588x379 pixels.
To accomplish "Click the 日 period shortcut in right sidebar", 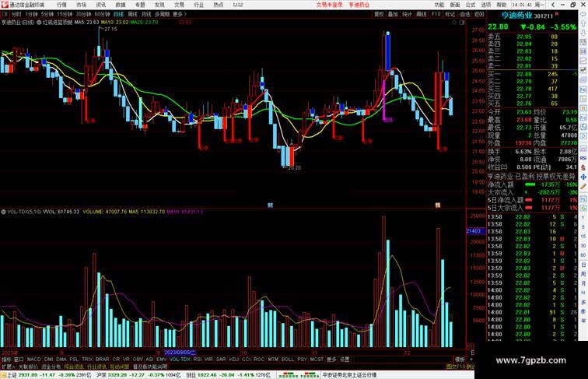I will click(583, 265).
